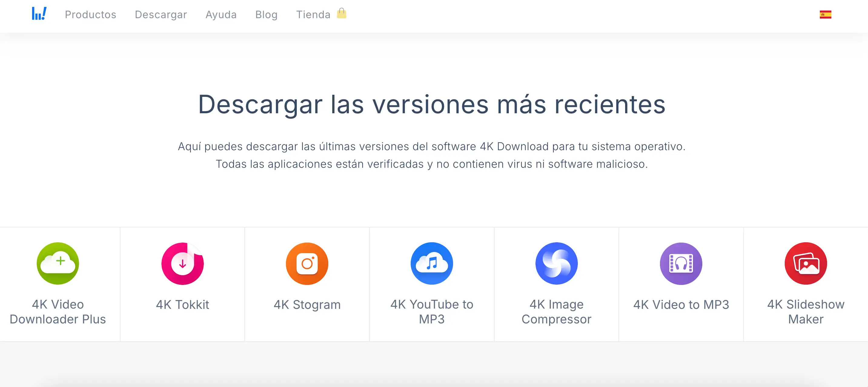The image size is (868, 387).
Task: Open the Descargar menu item
Action: point(161,15)
